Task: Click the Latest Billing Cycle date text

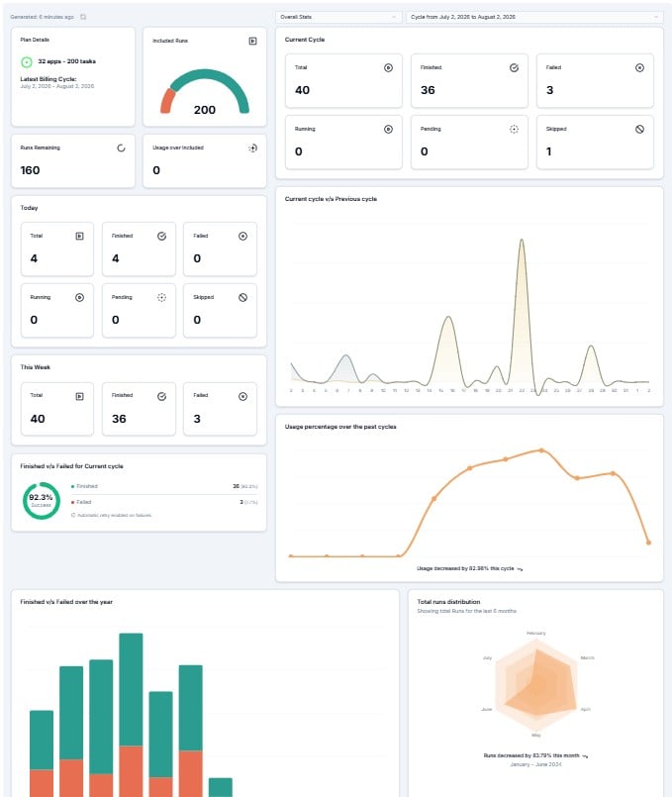Action: (56, 86)
